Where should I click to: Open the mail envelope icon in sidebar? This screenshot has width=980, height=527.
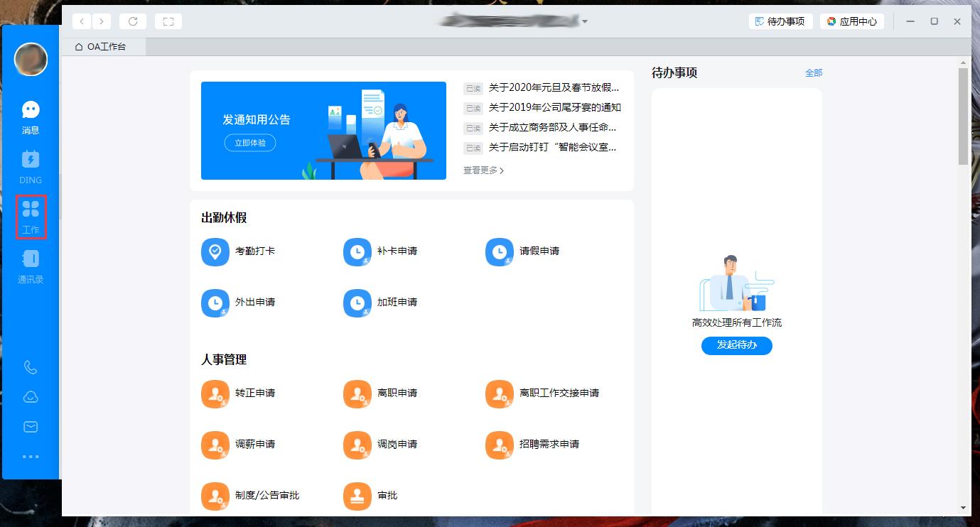[x=30, y=426]
